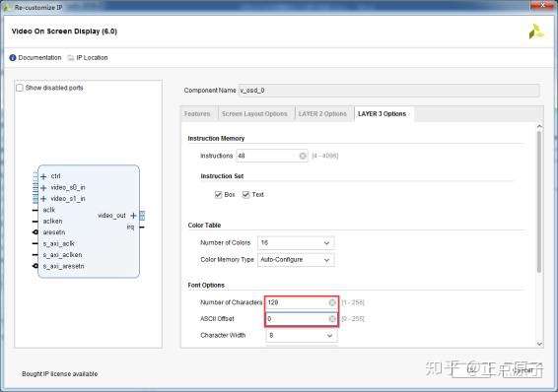
Task: Select the s_axi_aclken port label
Action: [x=62, y=255]
